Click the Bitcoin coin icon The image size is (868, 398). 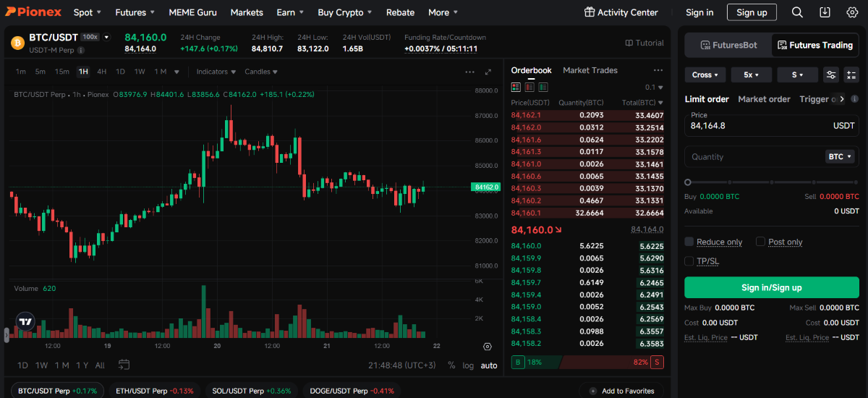pos(17,43)
